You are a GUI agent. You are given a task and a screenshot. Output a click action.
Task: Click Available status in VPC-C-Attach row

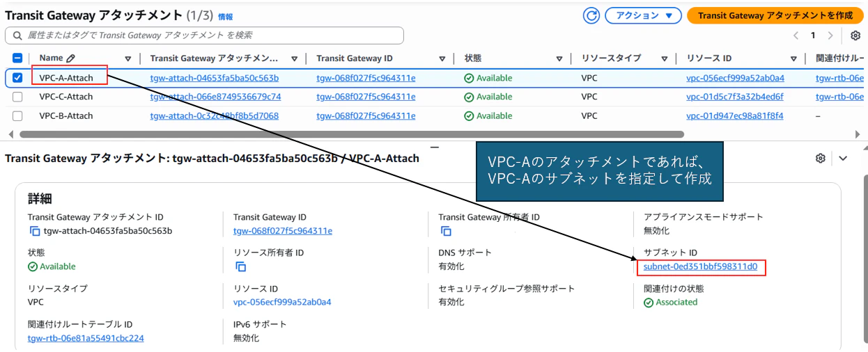[x=488, y=97]
